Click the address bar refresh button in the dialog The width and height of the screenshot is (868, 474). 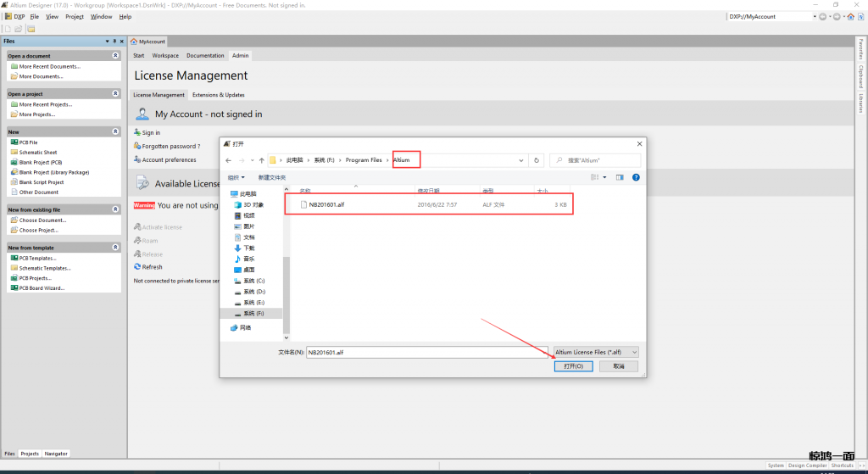[535, 160]
